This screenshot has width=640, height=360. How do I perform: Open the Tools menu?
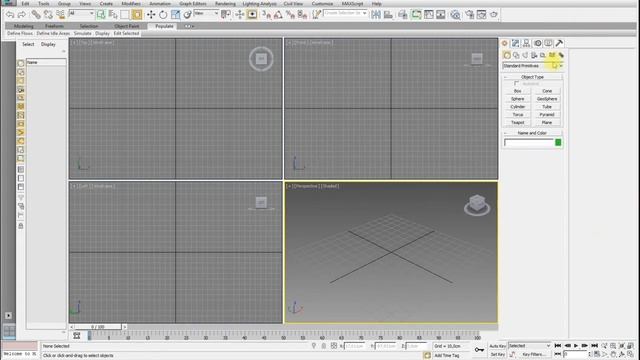pyautogui.click(x=44, y=4)
